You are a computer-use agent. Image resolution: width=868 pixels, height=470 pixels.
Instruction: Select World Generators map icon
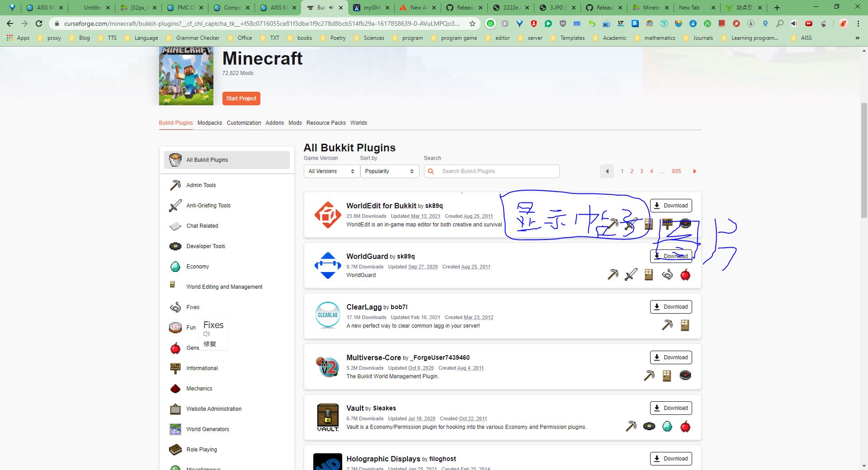point(175,429)
